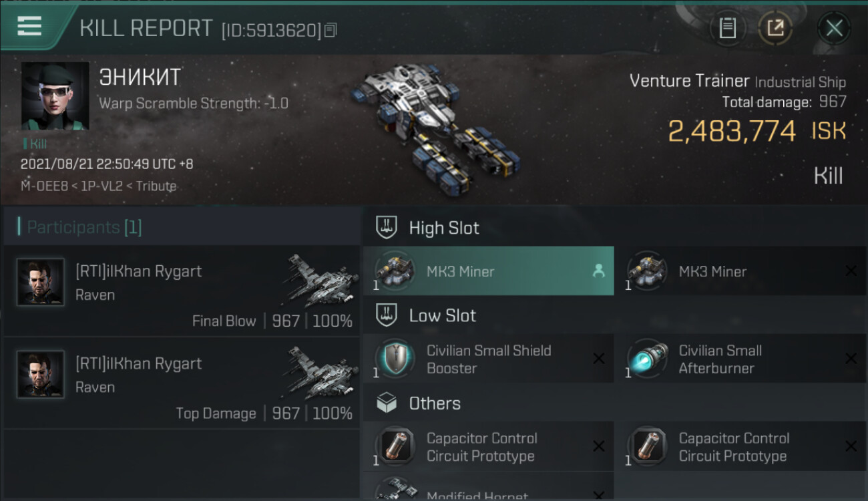View the Top Damage participant row
This screenshot has height=501, width=868.
[x=182, y=383]
